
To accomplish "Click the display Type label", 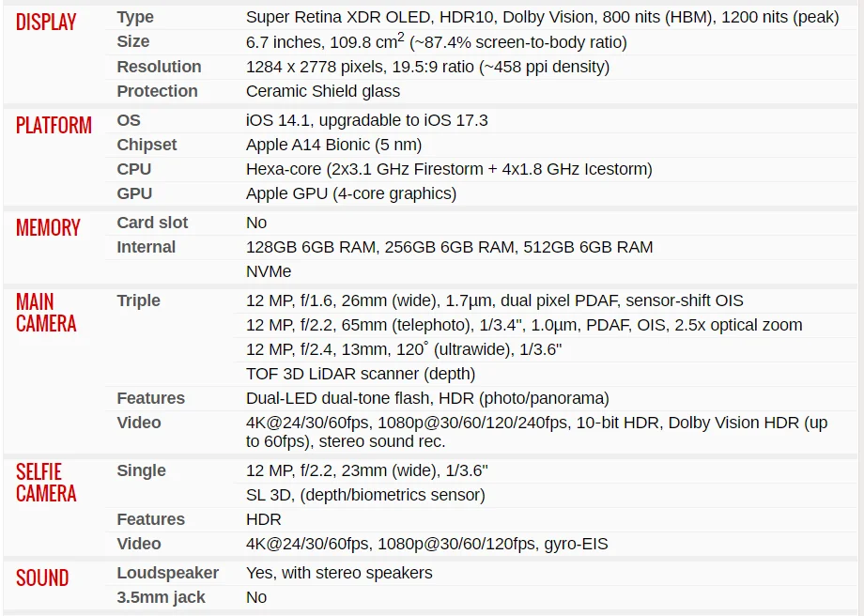I will coord(135,17).
